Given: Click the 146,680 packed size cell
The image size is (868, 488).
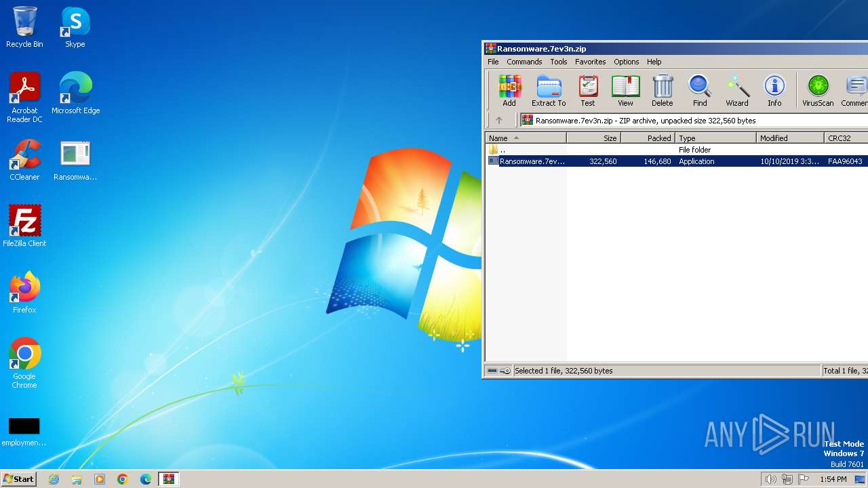Looking at the screenshot, I should pyautogui.click(x=657, y=161).
